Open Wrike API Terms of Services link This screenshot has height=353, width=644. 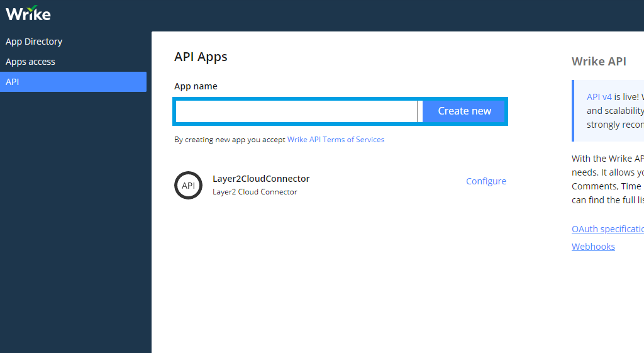tap(336, 140)
